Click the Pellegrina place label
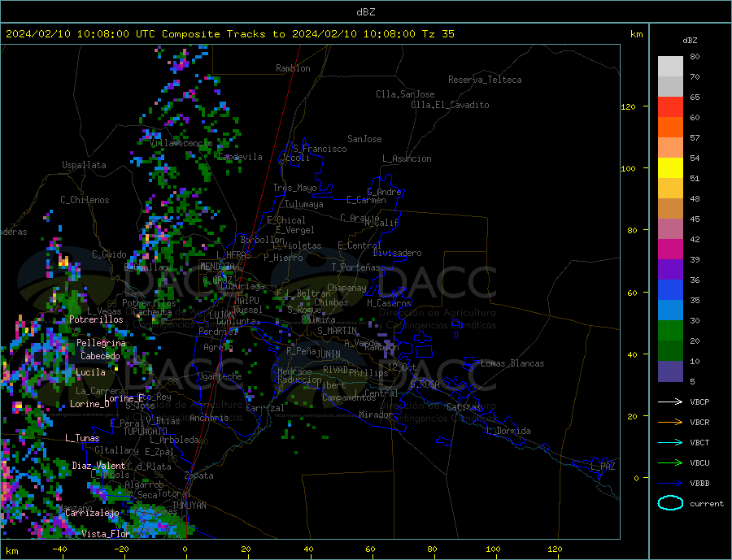The height and width of the screenshot is (560, 732). point(101,343)
